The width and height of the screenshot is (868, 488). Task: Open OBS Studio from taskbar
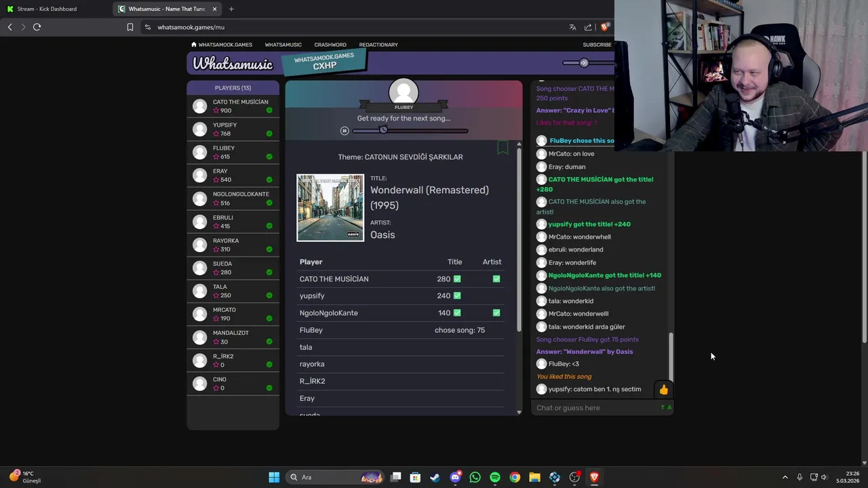[574, 477]
